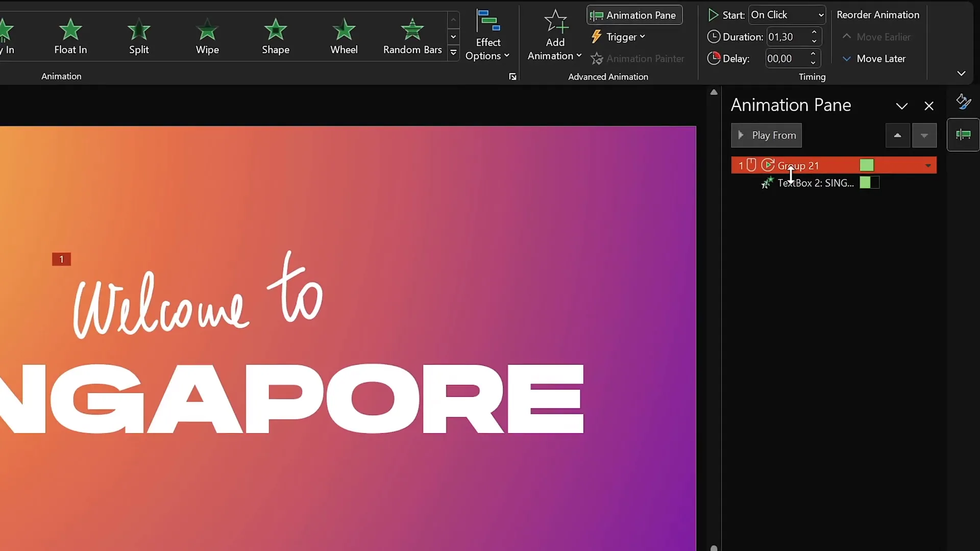
Task: Apply the Shape animation effect
Action: tap(276, 36)
